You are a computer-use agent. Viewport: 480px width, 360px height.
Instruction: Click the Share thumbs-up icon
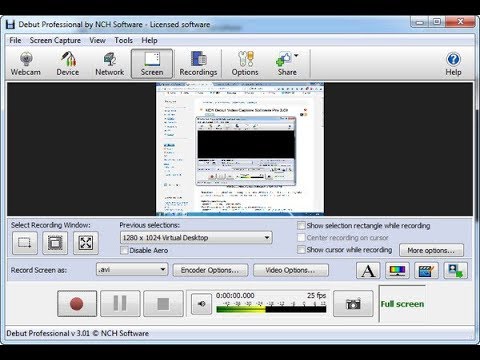click(x=284, y=59)
